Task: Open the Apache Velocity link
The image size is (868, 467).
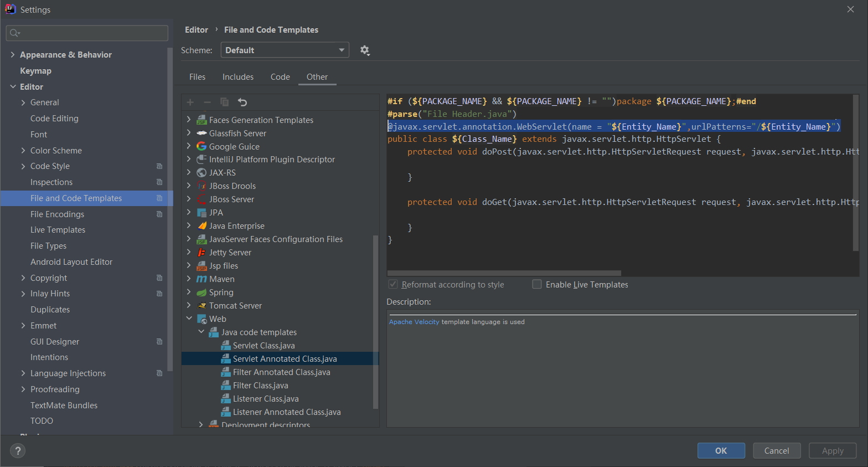Action: click(x=414, y=322)
